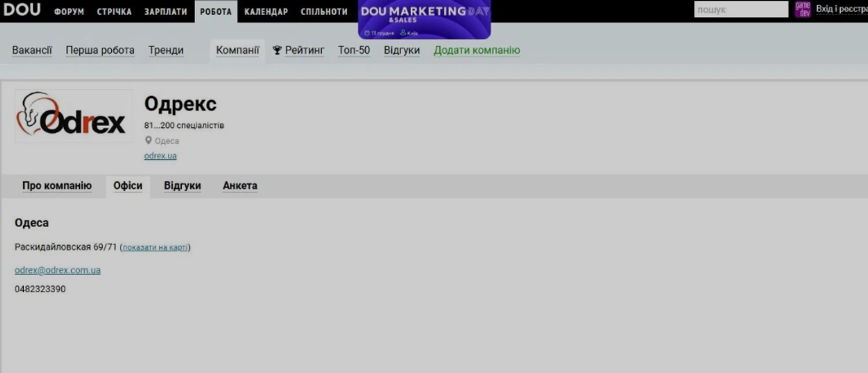The height and width of the screenshot is (373, 868).
Task: Click the odrex@odrex.com.ua email link
Action: [57, 270]
